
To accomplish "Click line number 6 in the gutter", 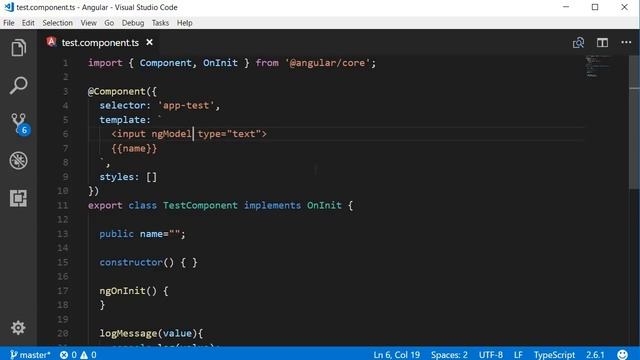I will point(65,134).
